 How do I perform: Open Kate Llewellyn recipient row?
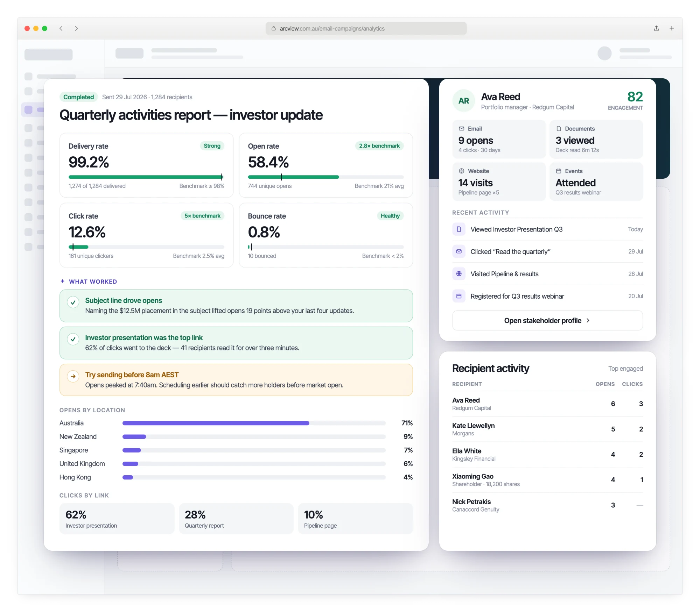tap(547, 429)
